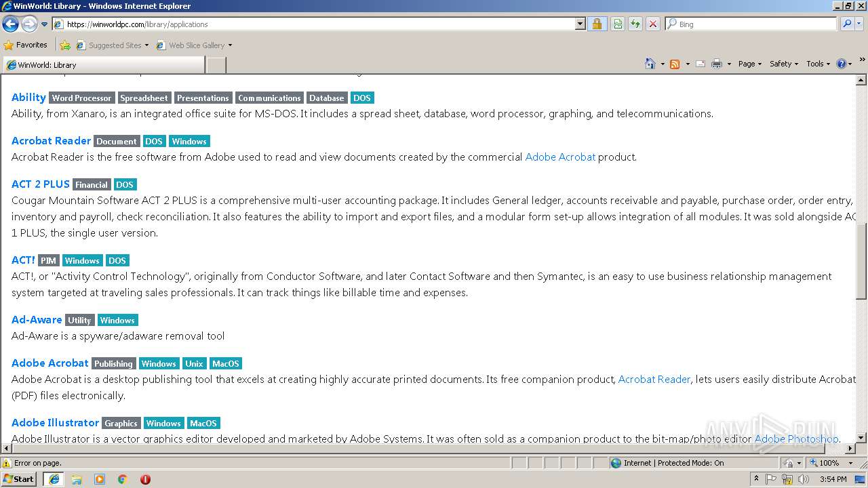Open the Favorites star button

(x=25, y=45)
